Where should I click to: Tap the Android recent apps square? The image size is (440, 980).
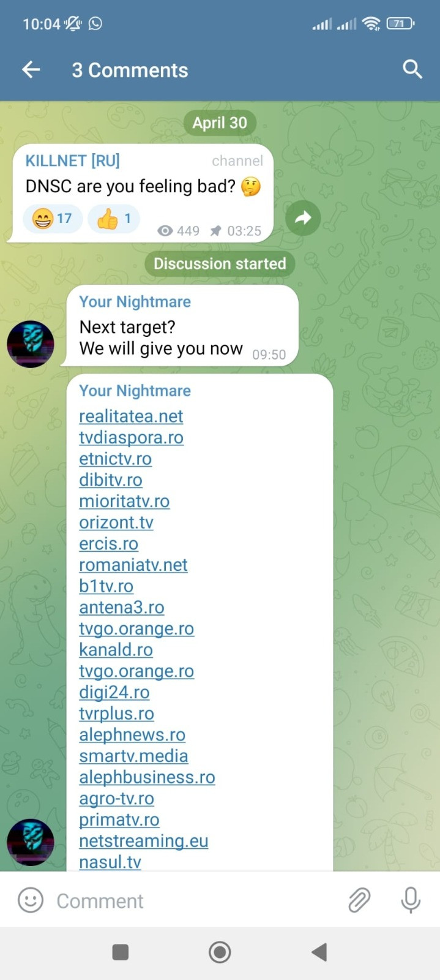(121, 952)
